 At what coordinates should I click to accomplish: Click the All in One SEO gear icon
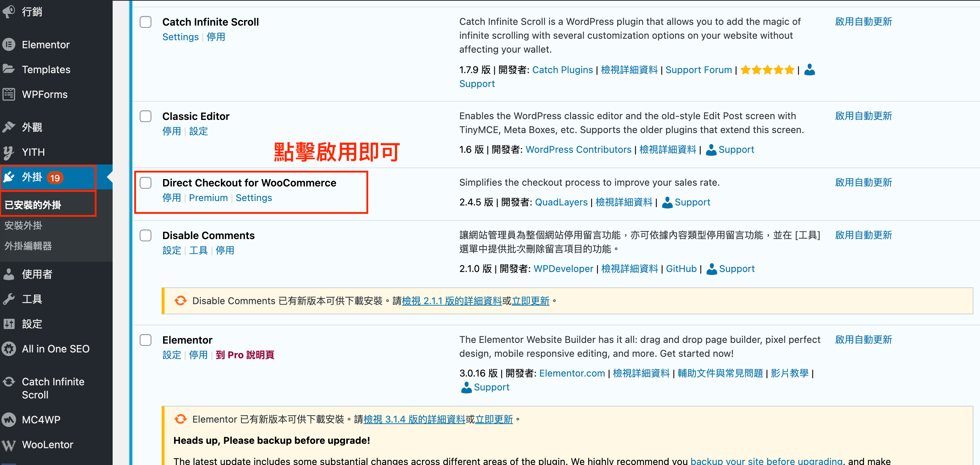pos(9,349)
